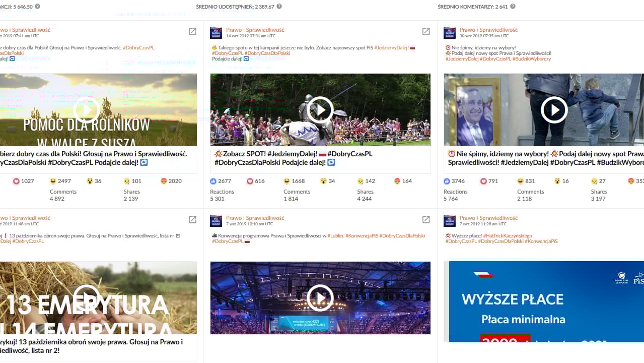Screen dimensions: 644x363
Task: Play the 30 wrz election spot video
Action: click(554, 110)
